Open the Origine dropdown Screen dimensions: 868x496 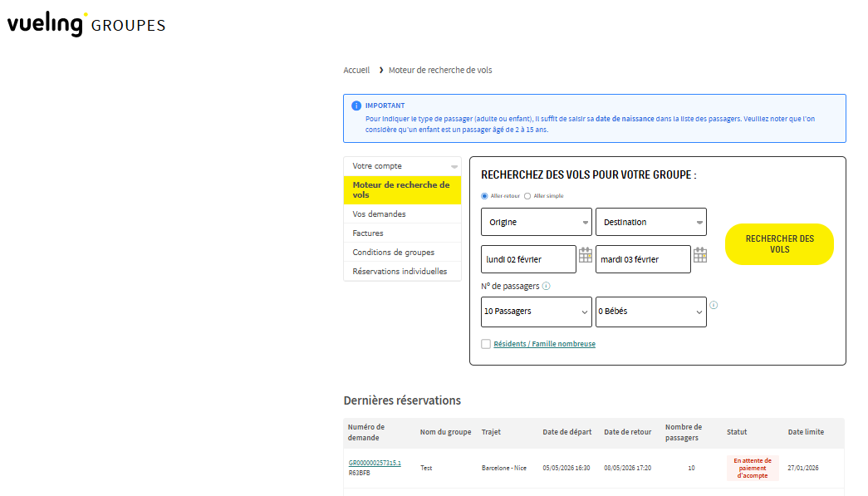(536, 222)
